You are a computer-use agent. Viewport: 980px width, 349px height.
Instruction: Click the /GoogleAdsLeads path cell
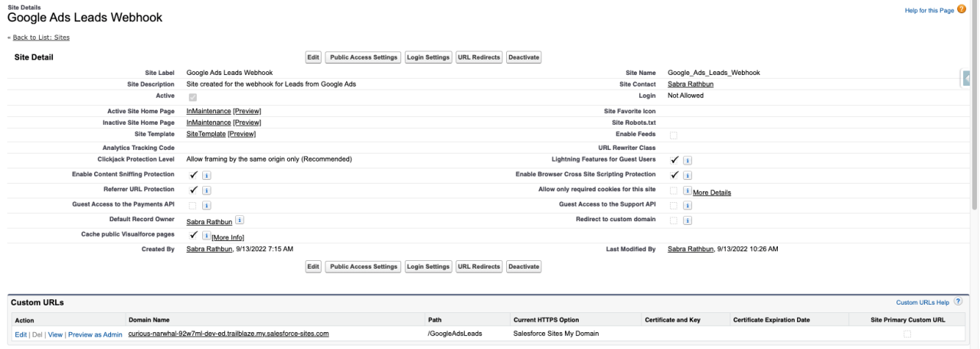click(x=456, y=334)
